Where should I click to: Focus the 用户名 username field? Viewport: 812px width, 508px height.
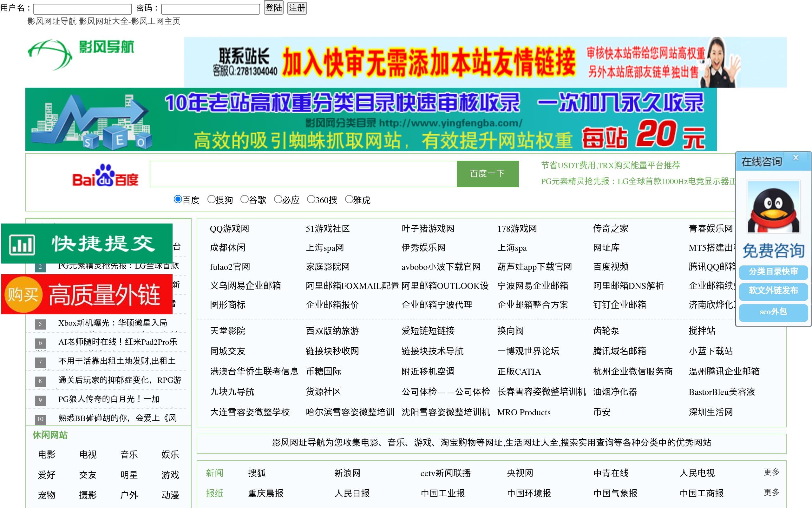(x=82, y=9)
